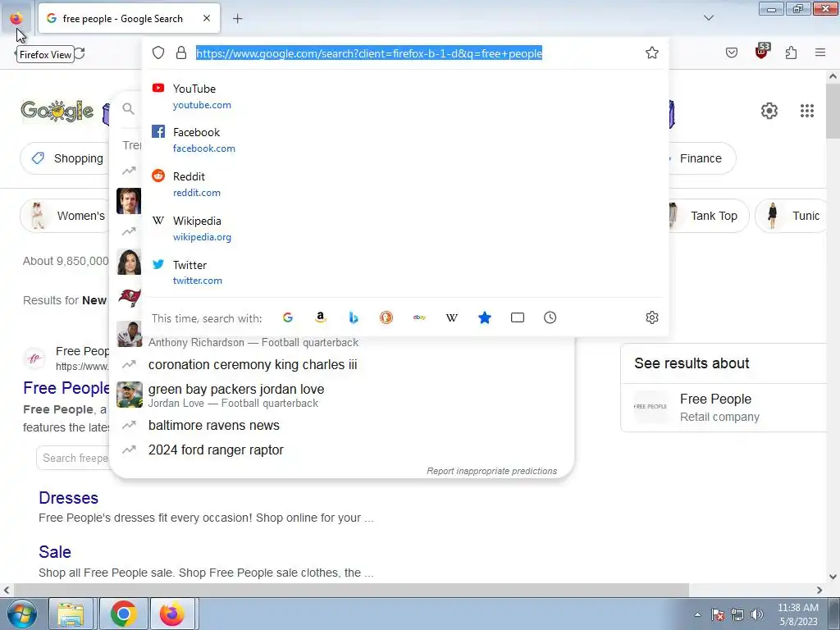Open File Explorer from the taskbar
This screenshot has width=840, height=630.
coord(71,614)
